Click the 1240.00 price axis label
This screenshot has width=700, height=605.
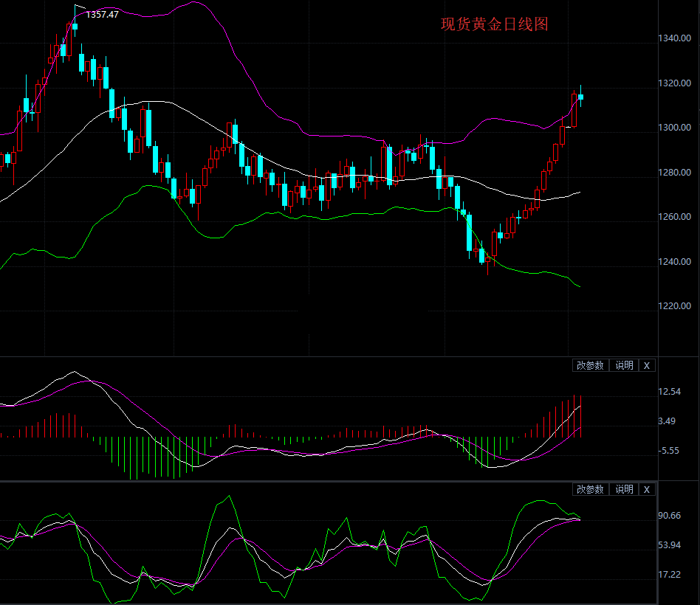tap(674, 262)
